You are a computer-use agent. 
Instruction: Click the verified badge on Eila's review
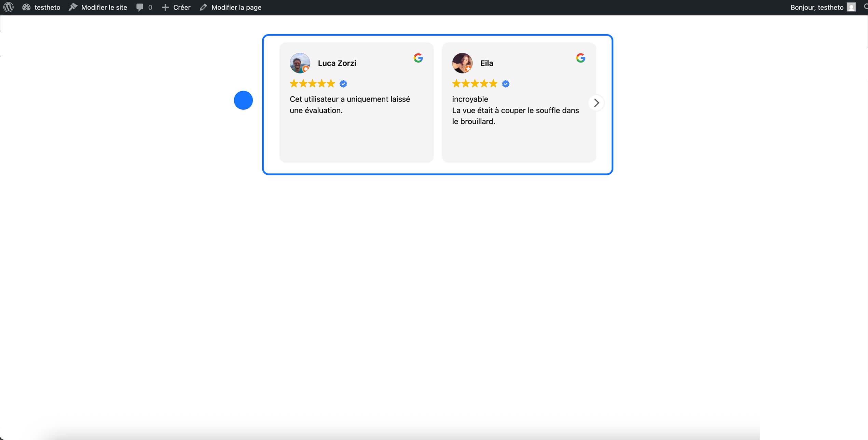pos(506,83)
